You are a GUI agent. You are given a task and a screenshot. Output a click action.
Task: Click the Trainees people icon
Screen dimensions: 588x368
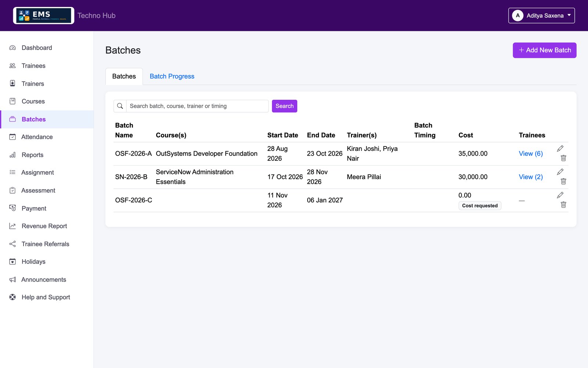pyautogui.click(x=12, y=66)
